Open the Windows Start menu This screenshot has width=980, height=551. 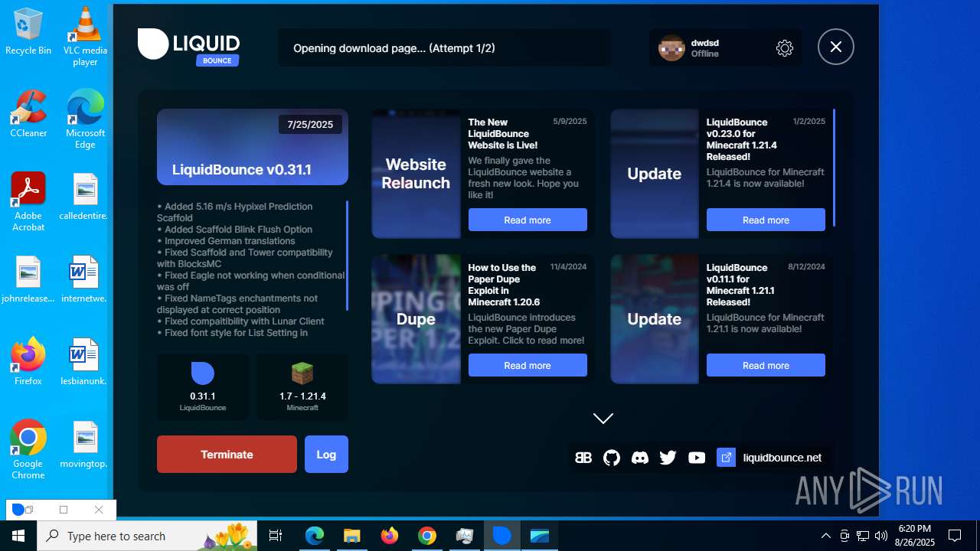18,536
